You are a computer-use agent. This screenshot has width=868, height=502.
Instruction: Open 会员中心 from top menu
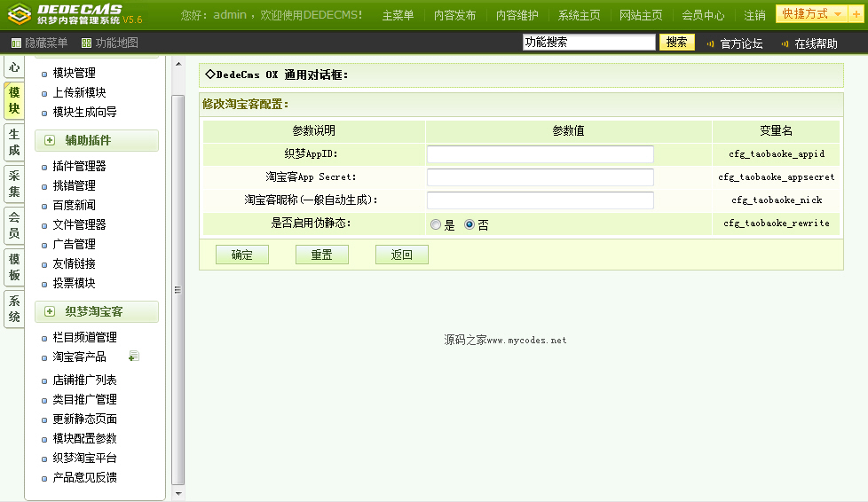[703, 15]
